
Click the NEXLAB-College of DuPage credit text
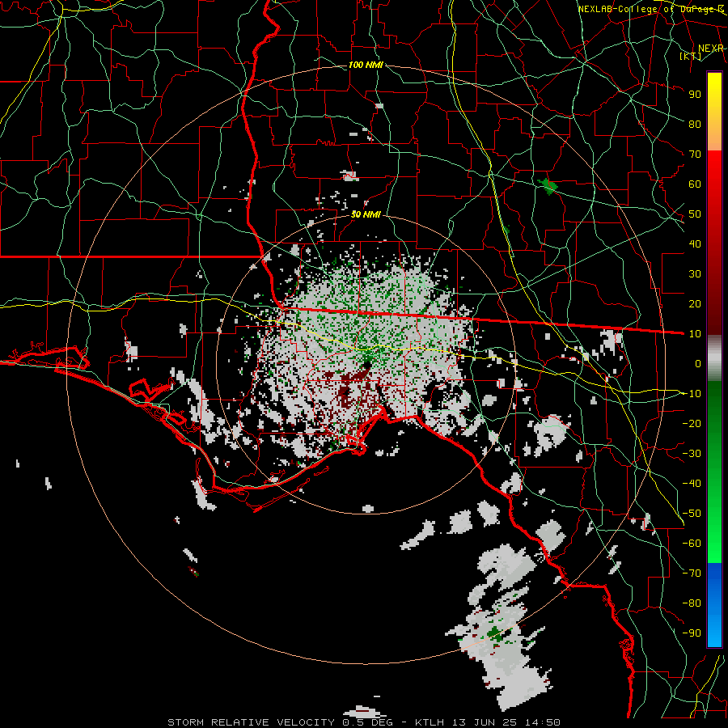pyautogui.click(x=650, y=9)
